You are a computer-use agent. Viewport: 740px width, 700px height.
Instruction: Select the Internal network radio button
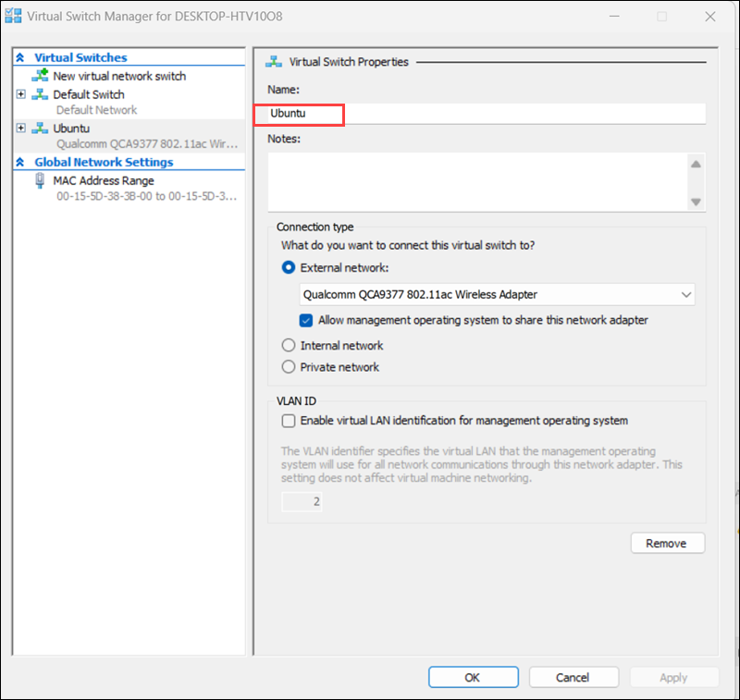[x=289, y=345]
